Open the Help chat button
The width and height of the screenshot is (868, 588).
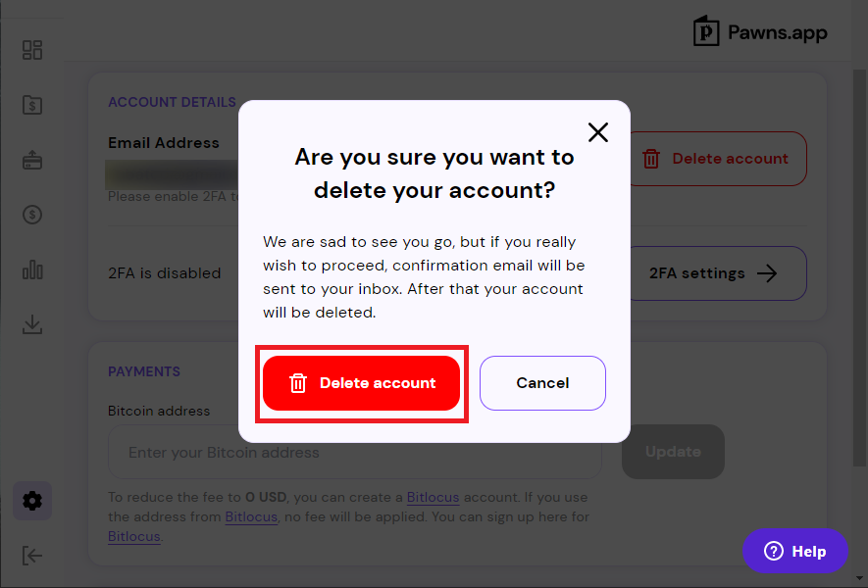coord(794,551)
